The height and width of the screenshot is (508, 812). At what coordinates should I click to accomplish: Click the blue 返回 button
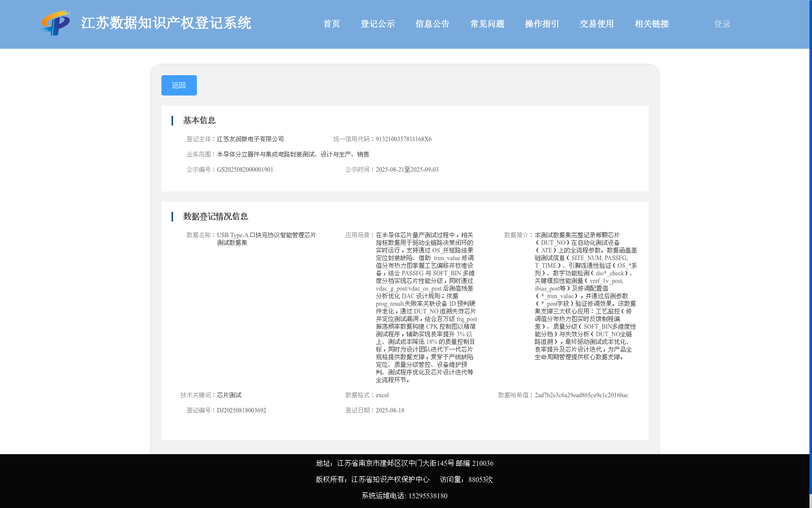pos(179,85)
